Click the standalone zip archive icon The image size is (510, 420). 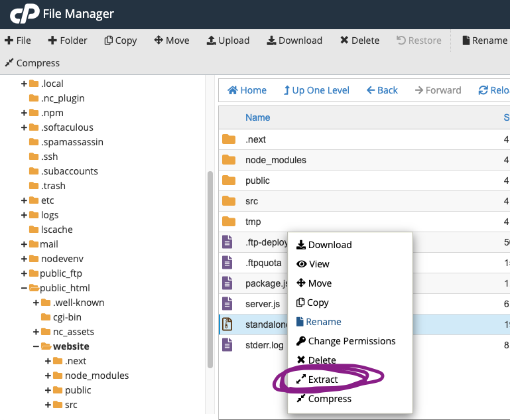tap(227, 324)
